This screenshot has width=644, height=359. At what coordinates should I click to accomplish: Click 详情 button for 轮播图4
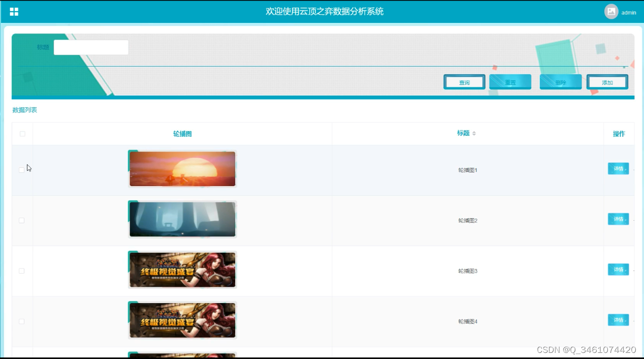coord(618,320)
